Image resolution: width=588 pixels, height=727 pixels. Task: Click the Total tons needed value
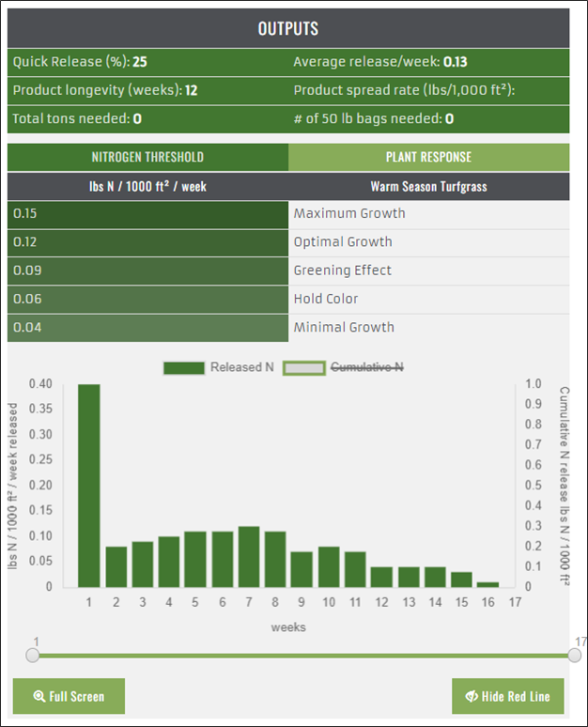(137, 118)
